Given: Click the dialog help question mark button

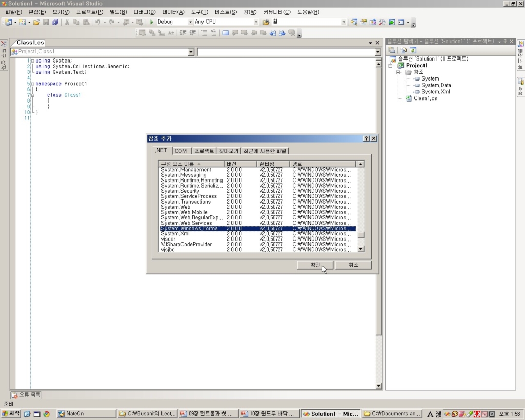Looking at the screenshot, I should coord(366,138).
